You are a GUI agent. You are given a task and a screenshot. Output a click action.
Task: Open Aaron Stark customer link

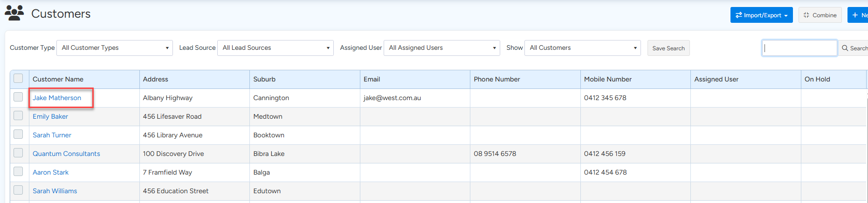click(x=50, y=172)
